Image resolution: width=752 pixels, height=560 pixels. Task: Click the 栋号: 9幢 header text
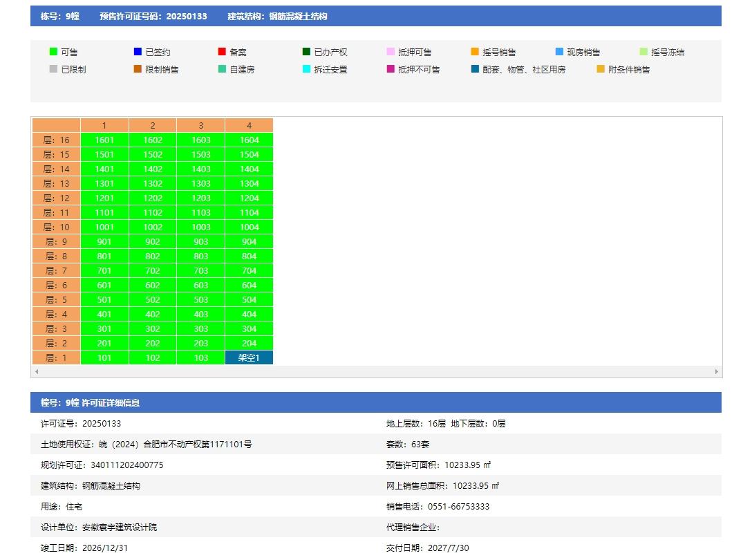tap(60, 17)
